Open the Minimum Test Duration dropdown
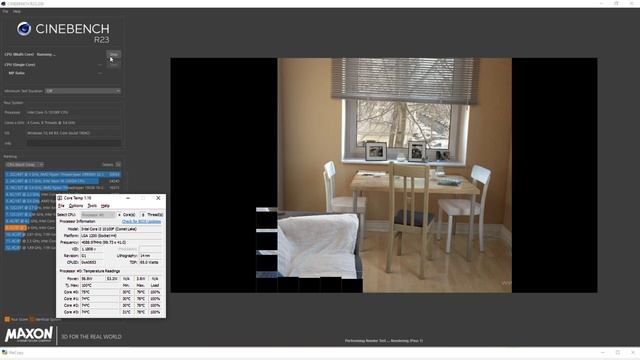 coord(83,91)
